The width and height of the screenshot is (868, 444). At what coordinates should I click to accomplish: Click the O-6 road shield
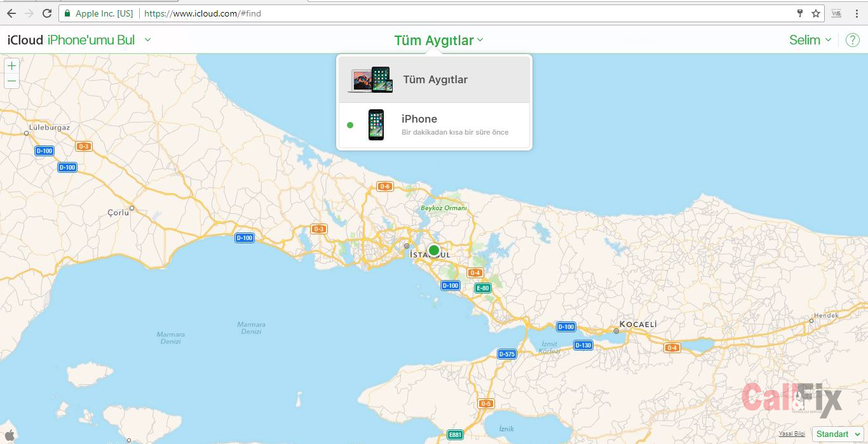384,186
